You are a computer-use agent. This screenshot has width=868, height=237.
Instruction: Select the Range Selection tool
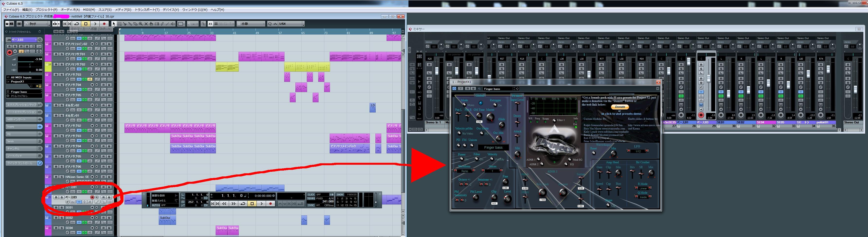coord(119,24)
